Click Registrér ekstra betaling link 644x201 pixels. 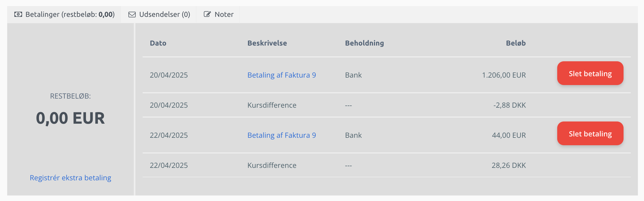(x=70, y=178)
